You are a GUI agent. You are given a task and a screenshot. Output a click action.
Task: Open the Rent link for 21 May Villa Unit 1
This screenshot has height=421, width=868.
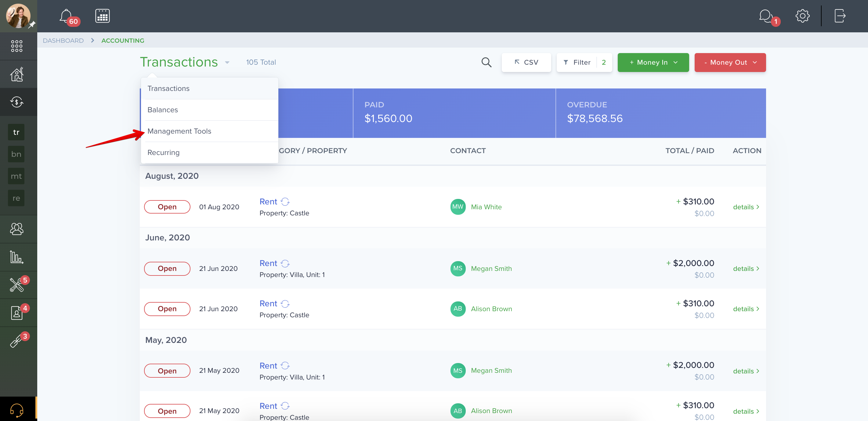pos(268,365)
